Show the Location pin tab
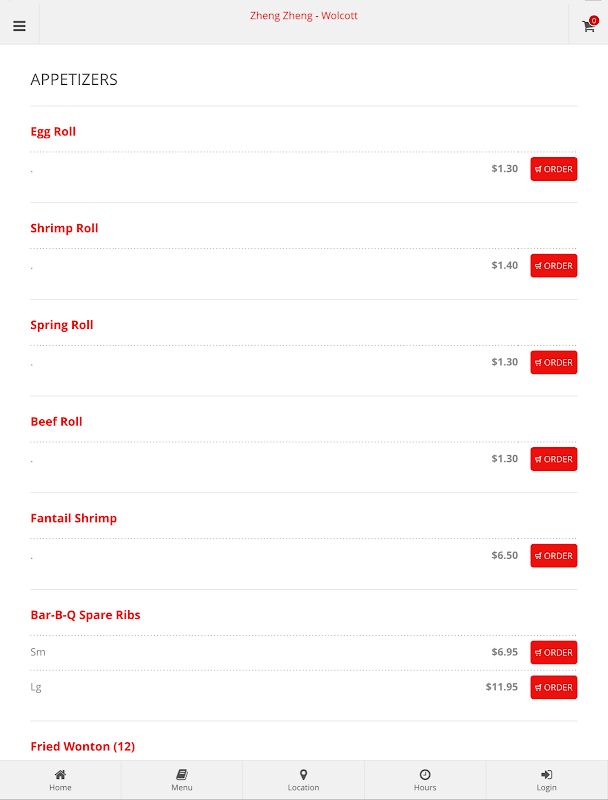 (303, 780)
